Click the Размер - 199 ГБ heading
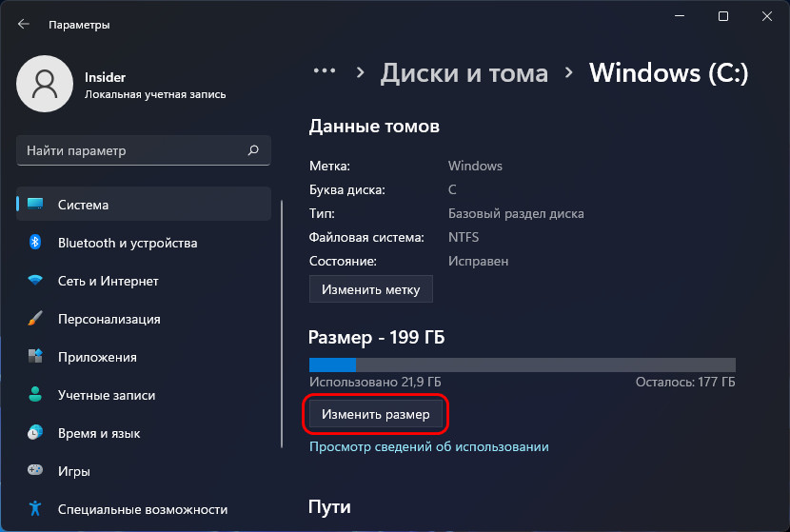The width and height of the screenshot is (790, 532). coord(376,337)
